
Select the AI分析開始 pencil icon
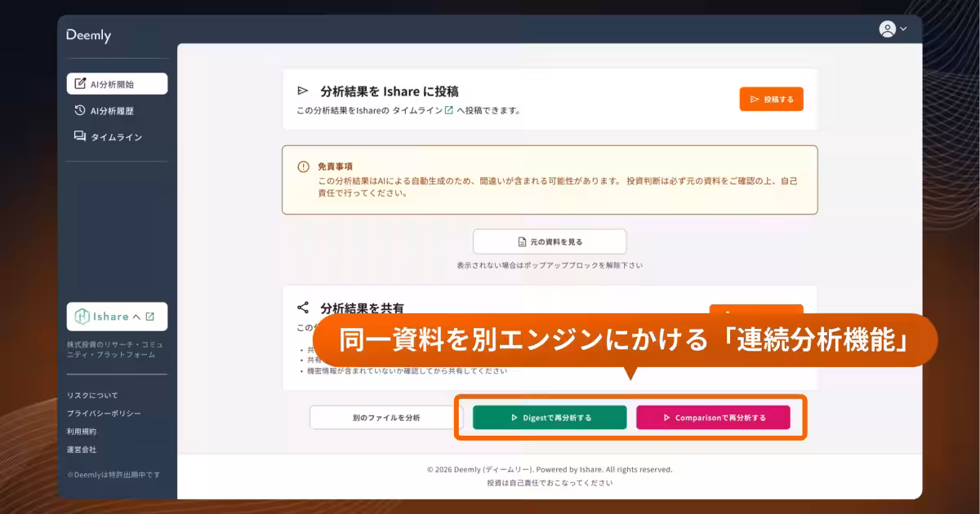point(80,83)
